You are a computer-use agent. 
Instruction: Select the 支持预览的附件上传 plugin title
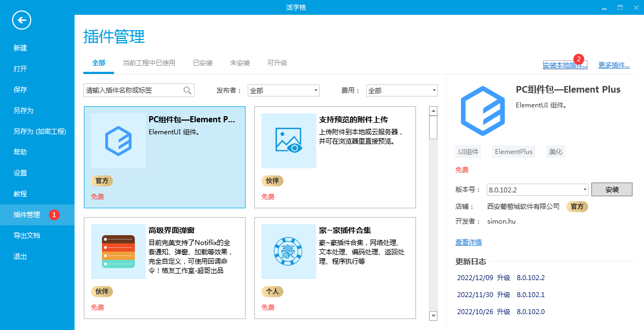354,120
